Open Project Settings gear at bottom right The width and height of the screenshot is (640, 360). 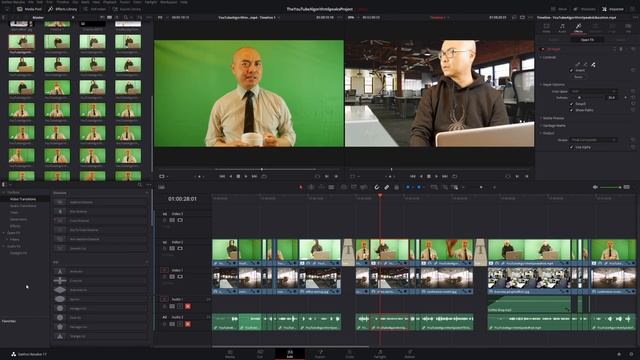click(x=631, y=354)
